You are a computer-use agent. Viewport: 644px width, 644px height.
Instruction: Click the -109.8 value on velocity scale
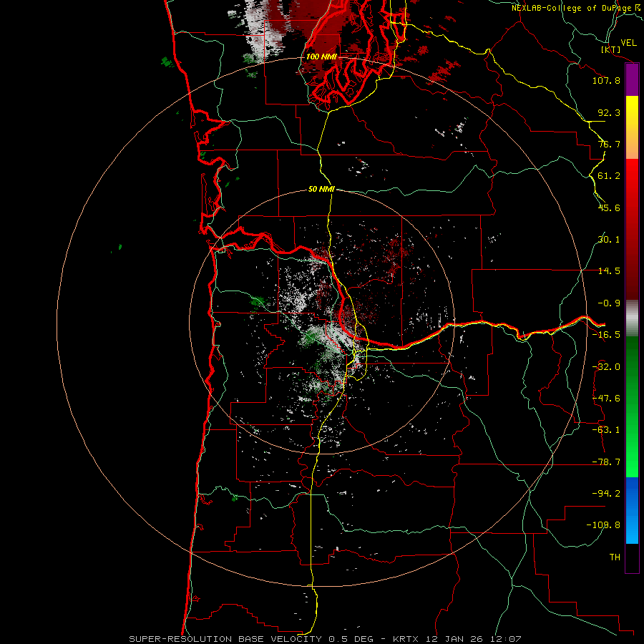603,525
